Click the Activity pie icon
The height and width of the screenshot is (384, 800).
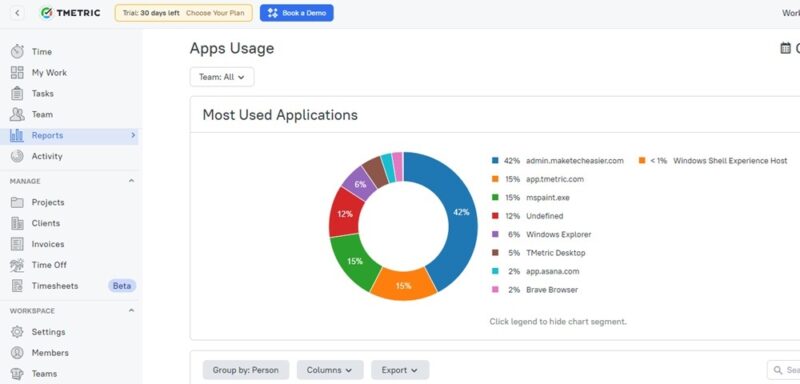[17, 156]
